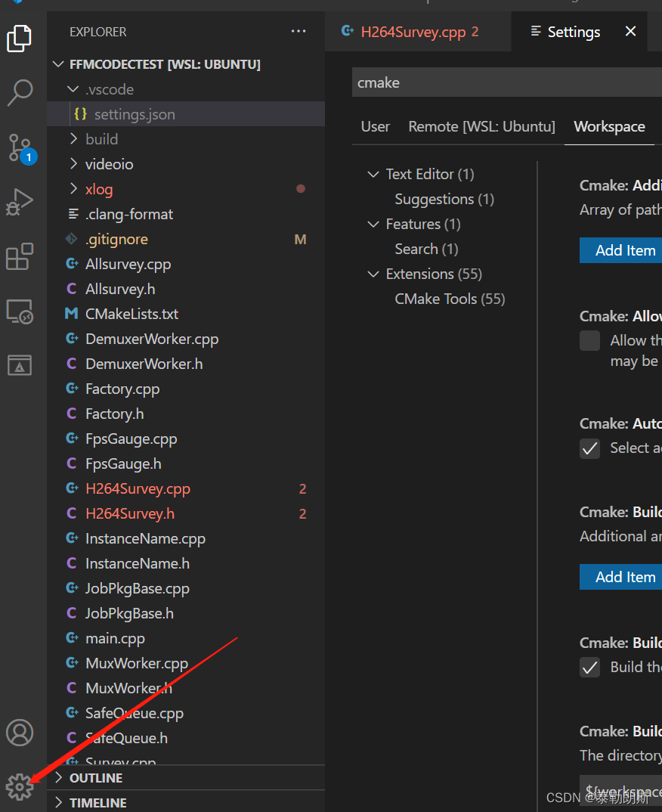Open the Accounts icon at bottom
This screenshot has height=812, width=662.
19,732
